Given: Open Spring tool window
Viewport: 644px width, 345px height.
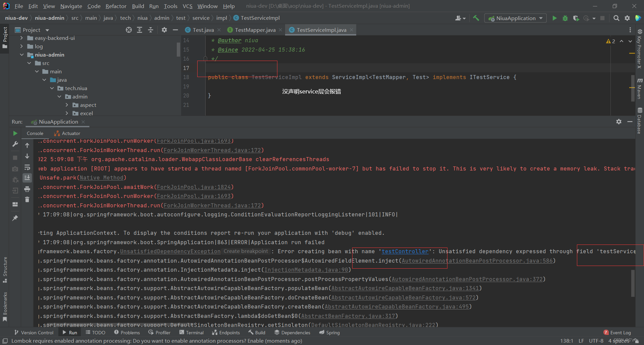Looking at the screenshot, I should [329, 333].
